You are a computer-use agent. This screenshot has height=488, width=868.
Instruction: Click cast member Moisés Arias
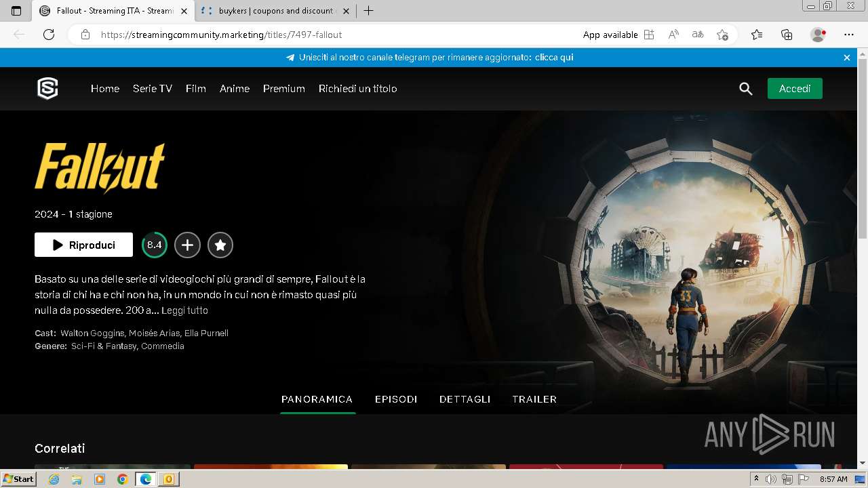pyautogui.click(x=154, y=333)
